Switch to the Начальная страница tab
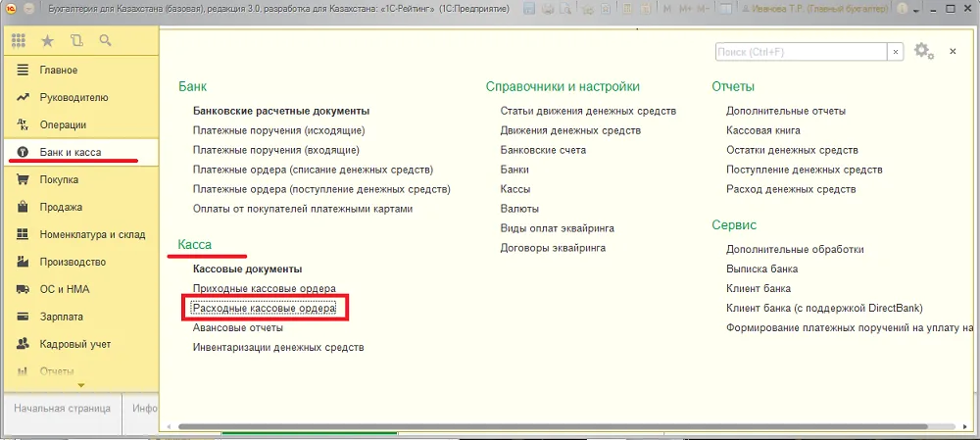The image size is (980, 440). coord(63,408)
